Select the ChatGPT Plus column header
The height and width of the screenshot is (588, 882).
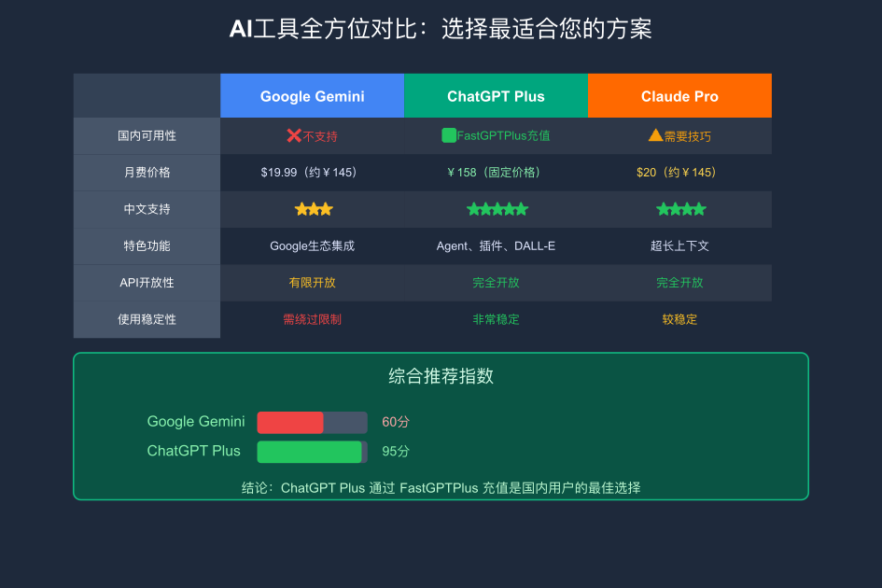click(497, 95)
